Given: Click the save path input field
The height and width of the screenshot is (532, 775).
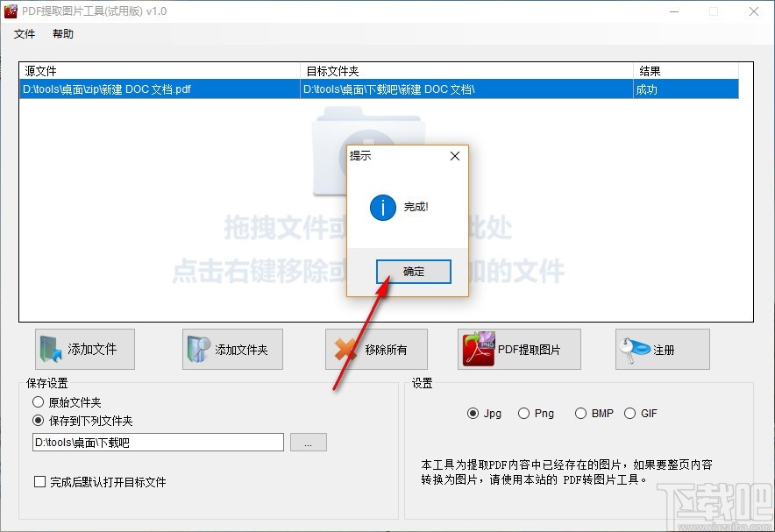Looking at the screenshot, I should [158, 443].
